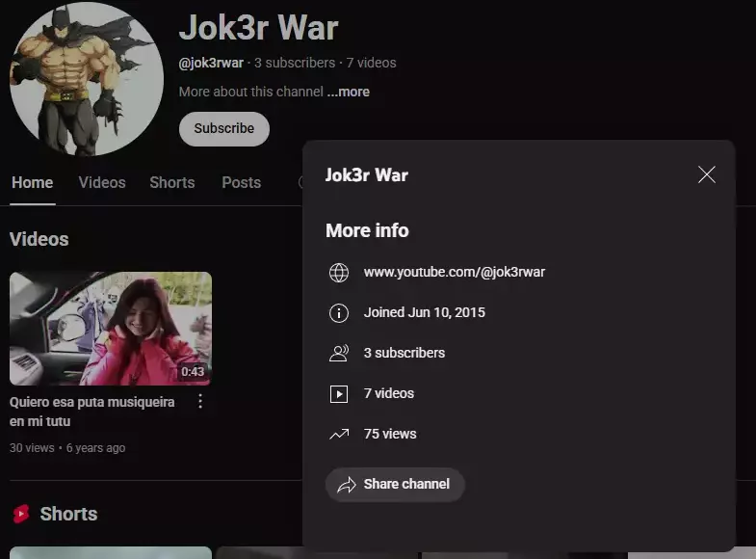Subscribe to the Jok3r War channel

tap(224, 129)
